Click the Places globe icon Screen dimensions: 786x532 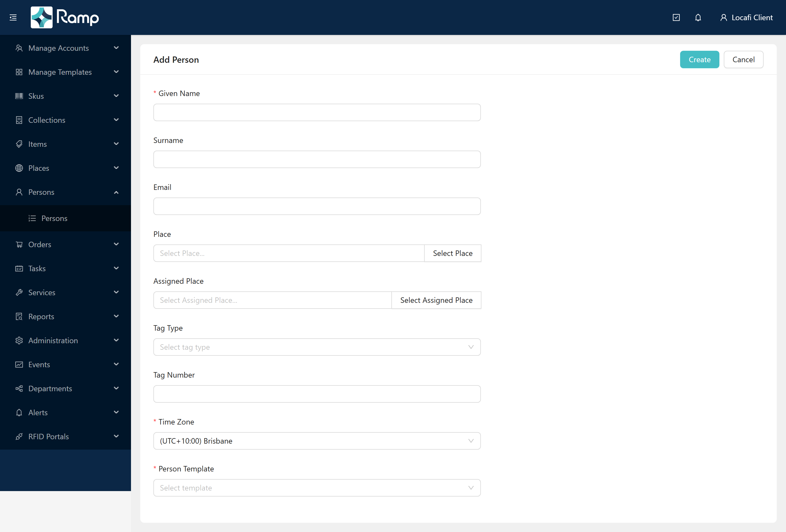[19, 168]
